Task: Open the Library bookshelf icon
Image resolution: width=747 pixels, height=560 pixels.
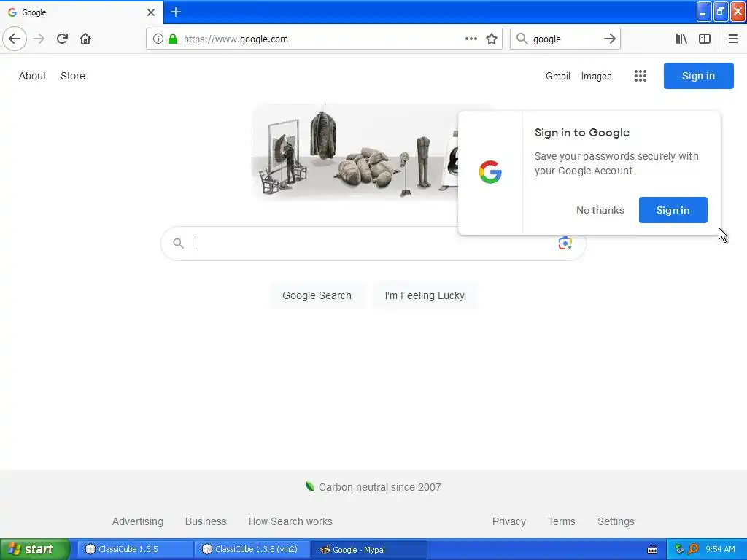Action: pyautogui.click(x=681, y=39)
